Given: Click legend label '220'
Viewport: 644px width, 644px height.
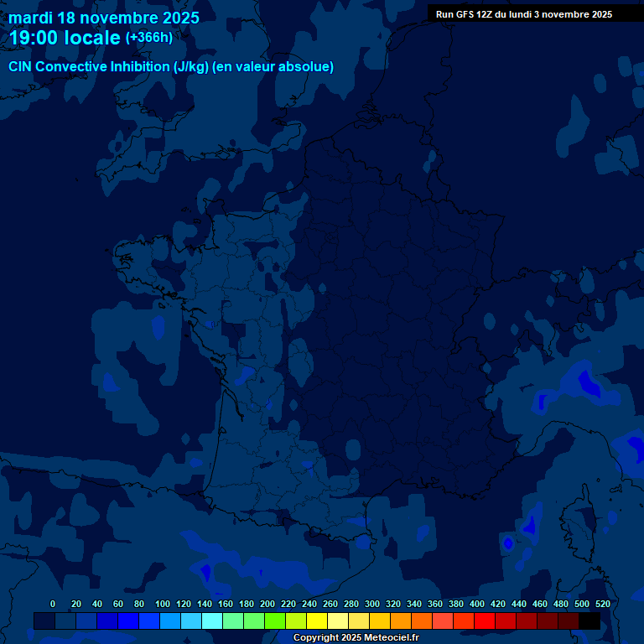Looking at the screenshot, I should [x=288, y=604].
